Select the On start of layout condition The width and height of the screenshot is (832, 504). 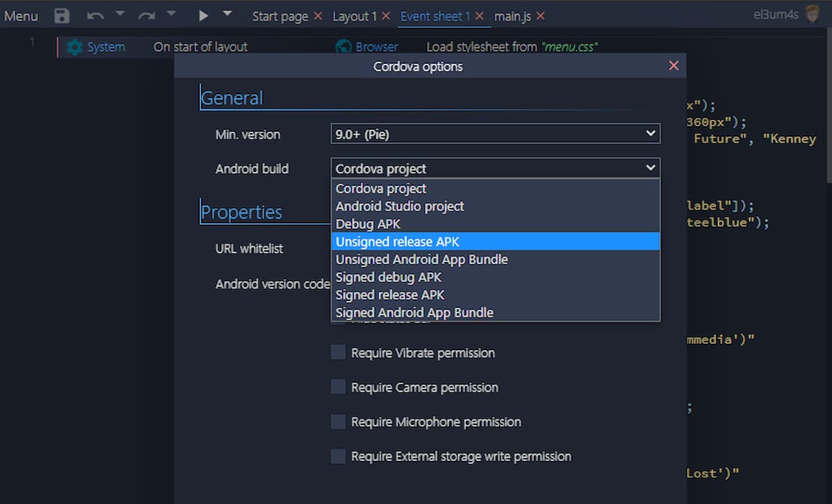(200, 47)
